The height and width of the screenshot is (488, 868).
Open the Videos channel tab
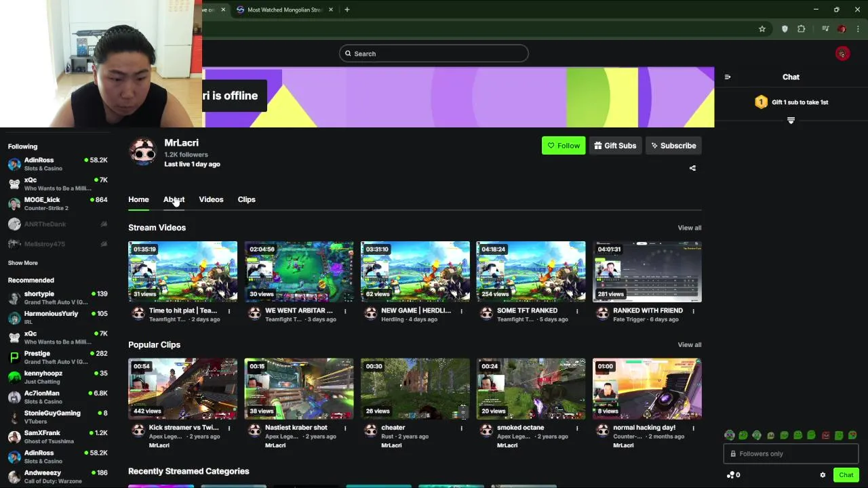211,199
